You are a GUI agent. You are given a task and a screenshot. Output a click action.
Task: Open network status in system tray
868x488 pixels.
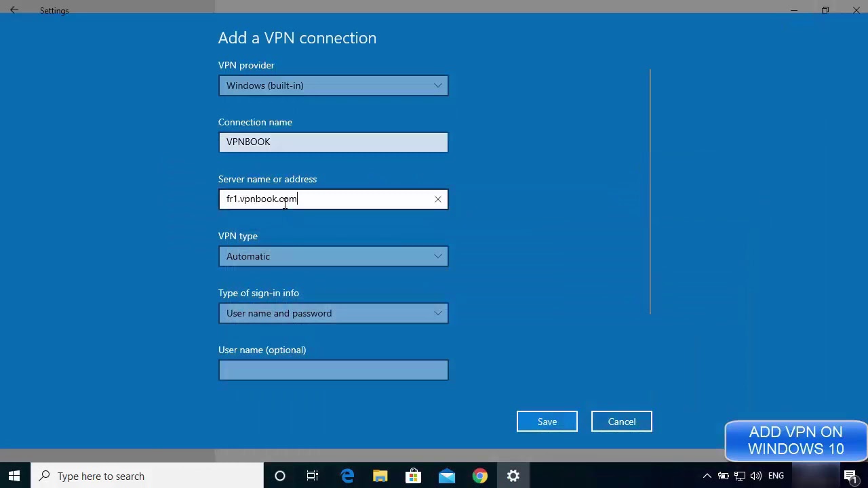(740, 476)
